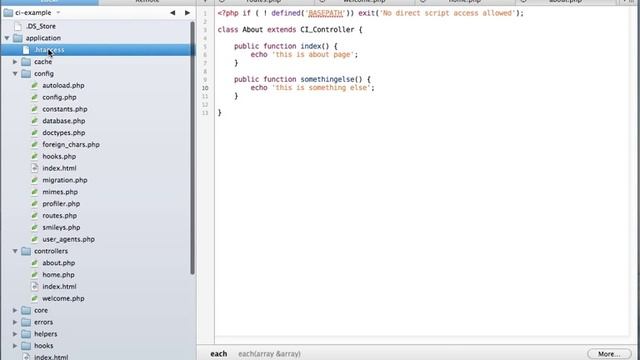Open doctypes.php file

point(64,133)
